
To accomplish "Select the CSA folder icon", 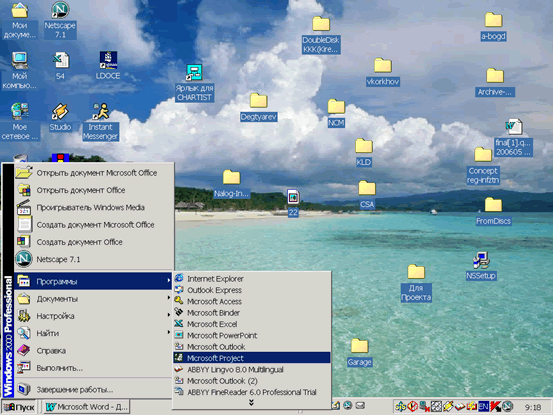I will coord(367,195).
